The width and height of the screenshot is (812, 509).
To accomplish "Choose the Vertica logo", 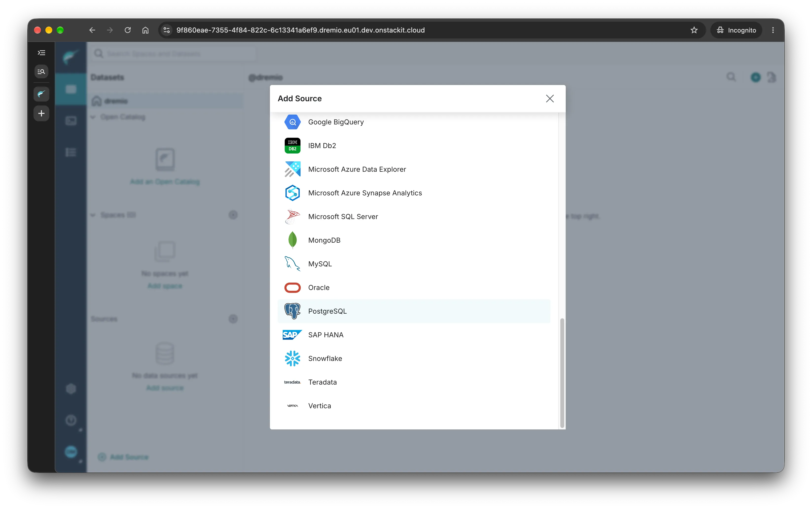I will tap(292, 406).
